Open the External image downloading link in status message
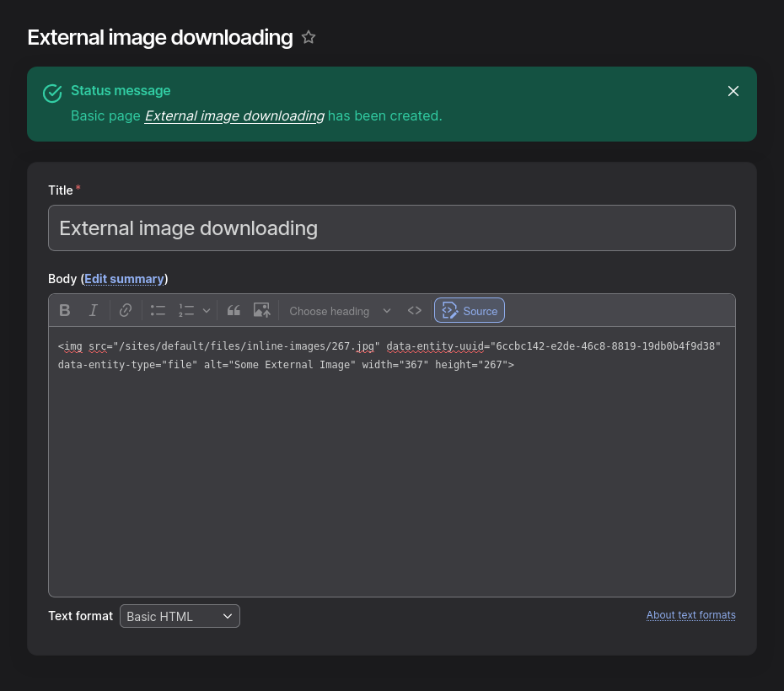Image resolution: width=784 pixels, height=691 pixels. pos(234,116)
